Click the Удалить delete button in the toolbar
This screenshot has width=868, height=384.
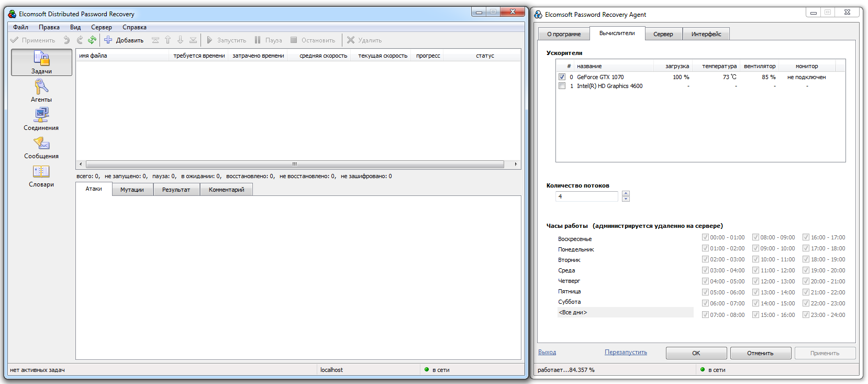click(364, 40)
